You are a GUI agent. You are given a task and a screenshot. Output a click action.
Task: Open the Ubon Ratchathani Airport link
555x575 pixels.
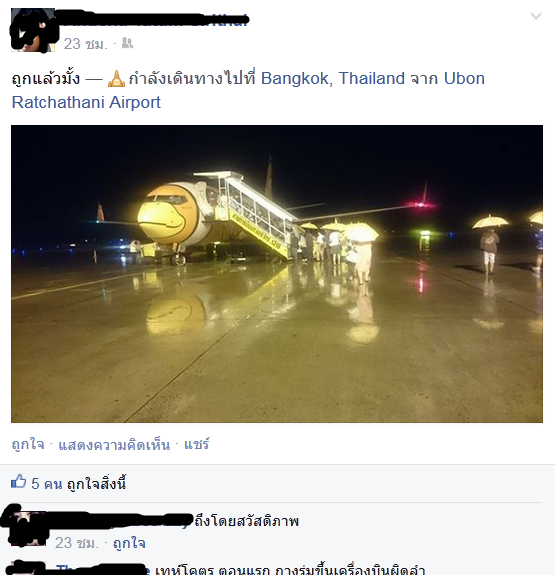point(248,90)
